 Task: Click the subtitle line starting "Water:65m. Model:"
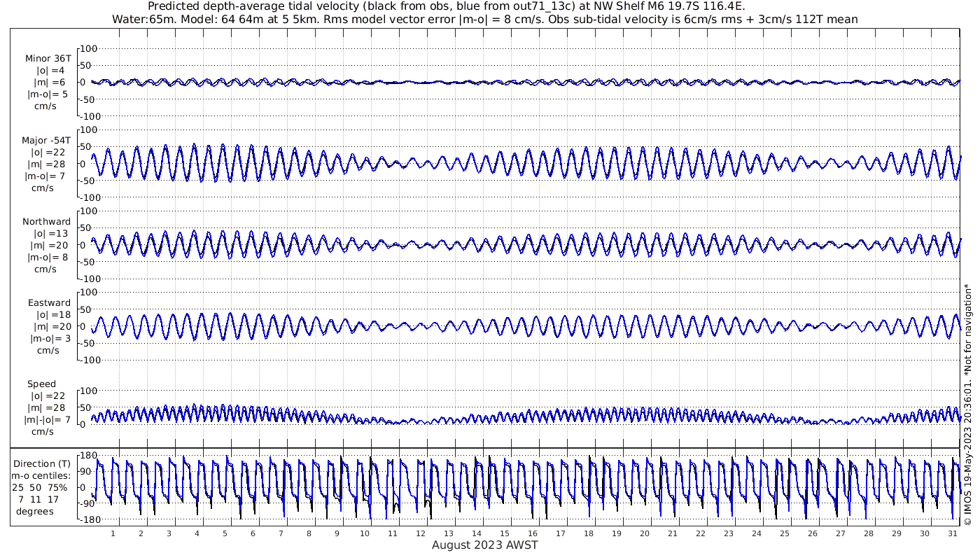click(x=485, y=20)
